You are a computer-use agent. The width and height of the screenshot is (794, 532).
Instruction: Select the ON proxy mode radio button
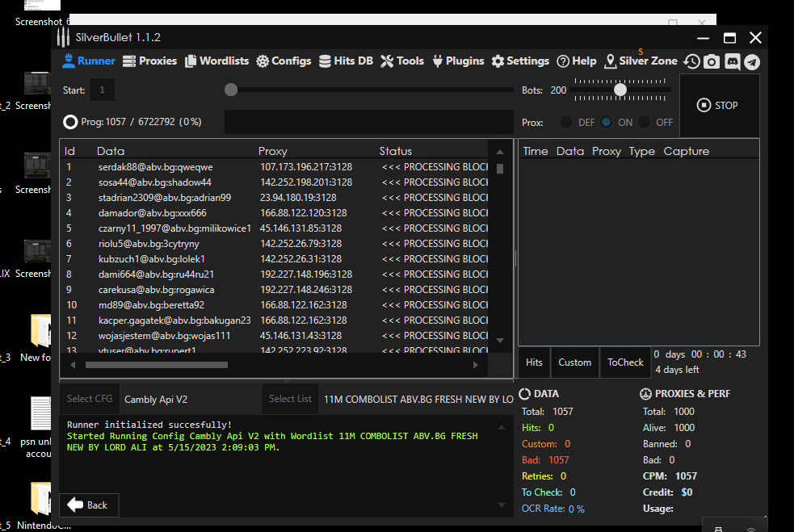(606, 123)
